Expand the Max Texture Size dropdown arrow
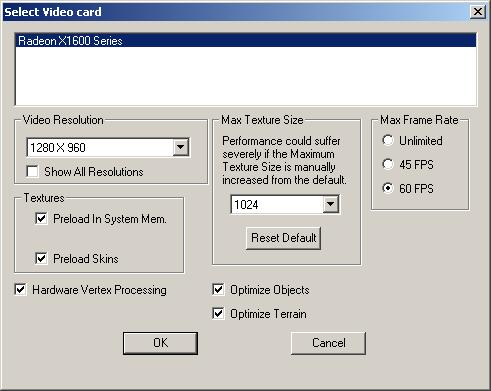 point(330,204)
